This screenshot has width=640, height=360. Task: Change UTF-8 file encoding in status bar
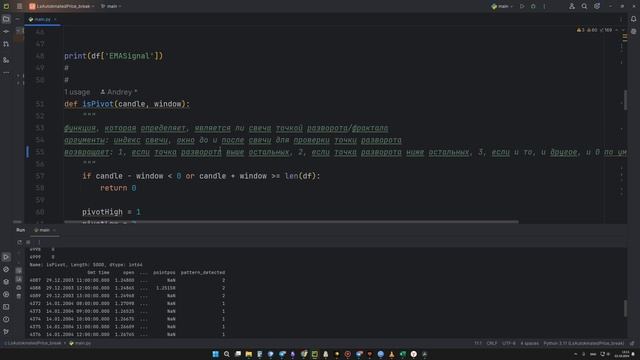click(x=509, y=343)
